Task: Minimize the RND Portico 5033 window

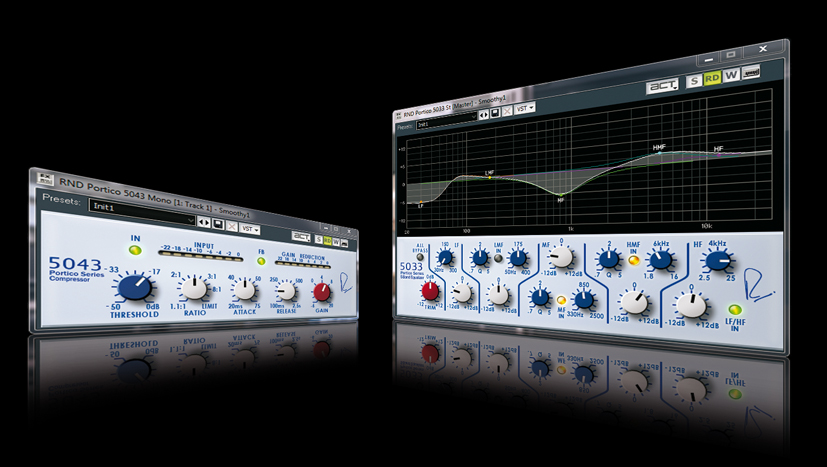Action: tap(709, 60)
